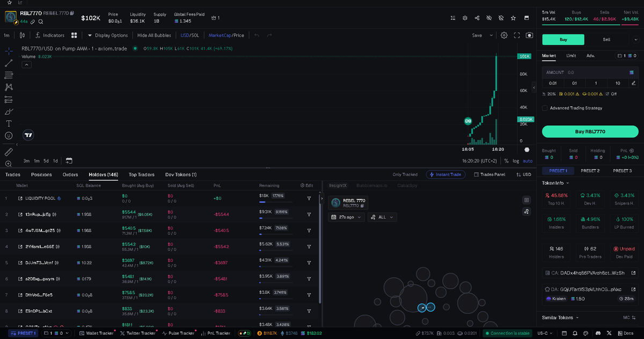Switch chart currency to SOL
Screen dimensions: 644x339
pos(196,35)
